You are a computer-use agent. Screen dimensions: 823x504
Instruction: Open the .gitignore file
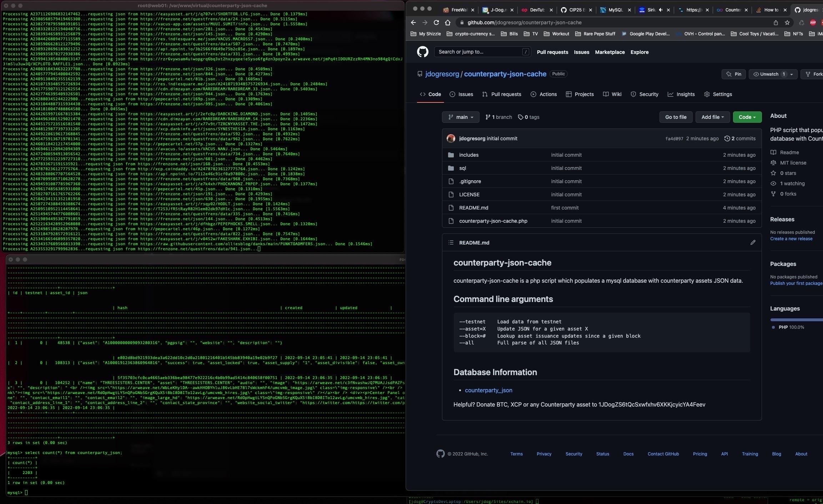(470, 181)
